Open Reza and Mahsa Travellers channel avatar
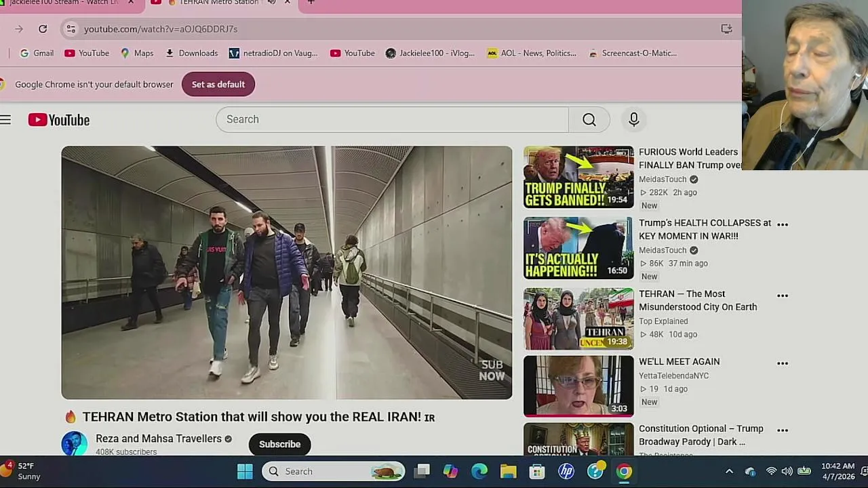The image size is (868, 488). tap(74, 444)
